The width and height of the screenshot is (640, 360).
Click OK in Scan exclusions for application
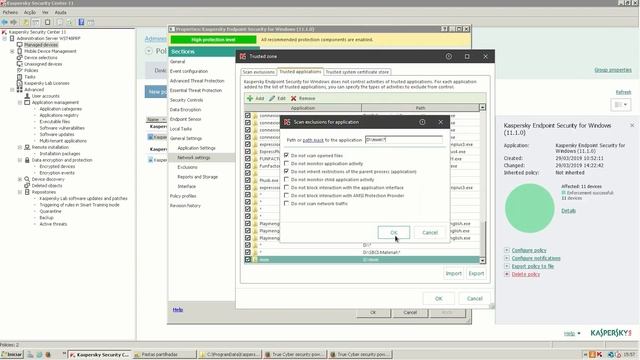pos(393,233)
